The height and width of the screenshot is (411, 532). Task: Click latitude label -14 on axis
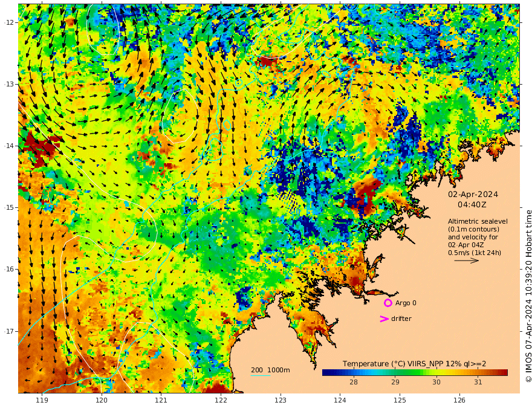(x=8, y=146)
